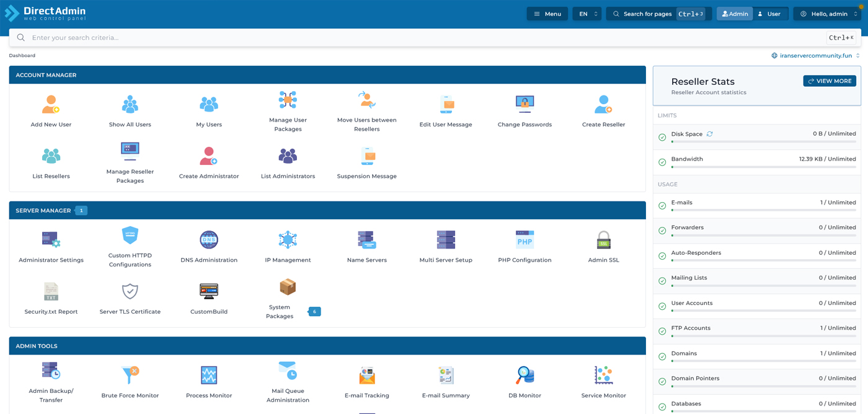
Task: Click the Dashboard breadcrumb
Action: tap(22, 56)
